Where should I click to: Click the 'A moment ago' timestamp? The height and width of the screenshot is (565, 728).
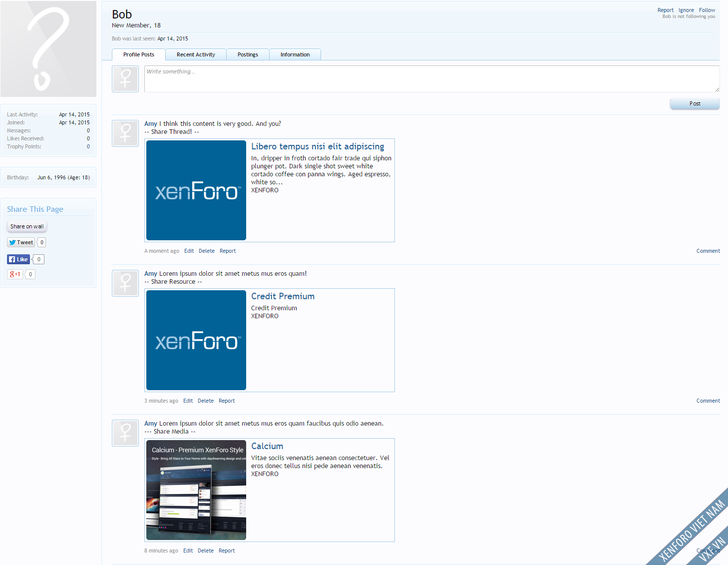(x=162, y=251)
